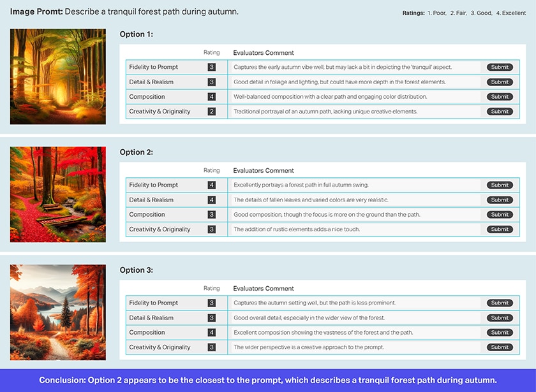Click Option 1 Creativity & Originality rating box
This screenshot has width=536, height=392.
(211, 112)
